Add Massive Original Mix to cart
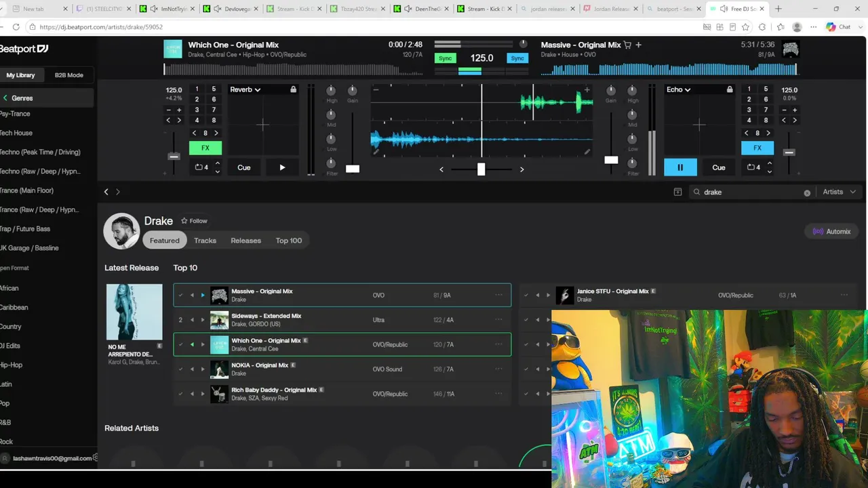 [x=627, y=45]
